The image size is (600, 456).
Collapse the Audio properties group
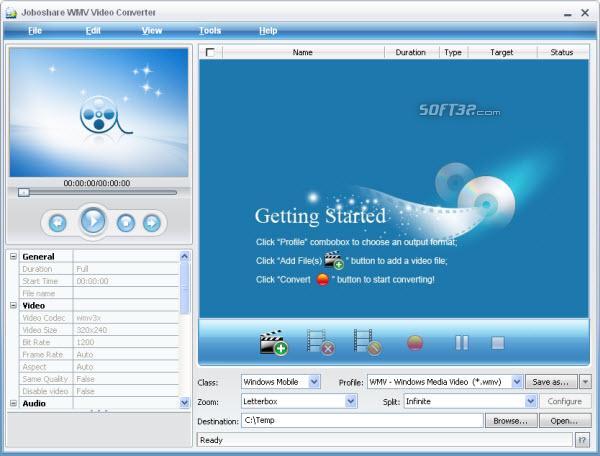tap(13, 403)
